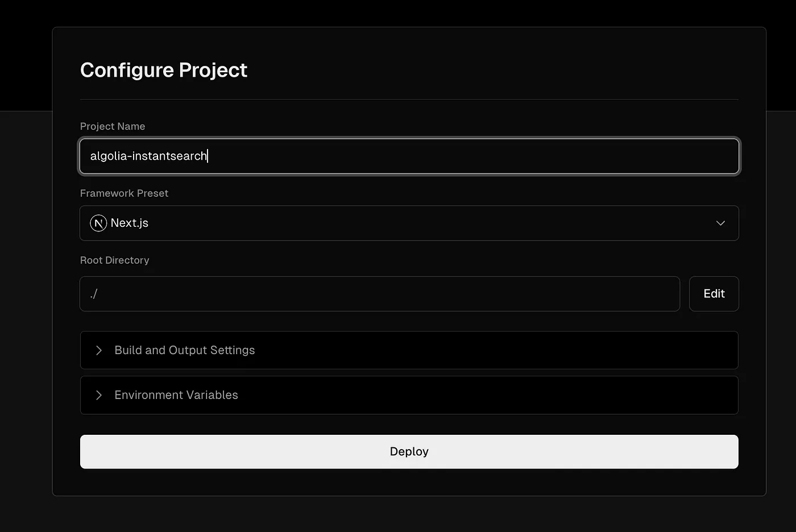
Task: Click chevron beside Build and Output Settings
Action: pyautogui.click(x=99, y=350)
